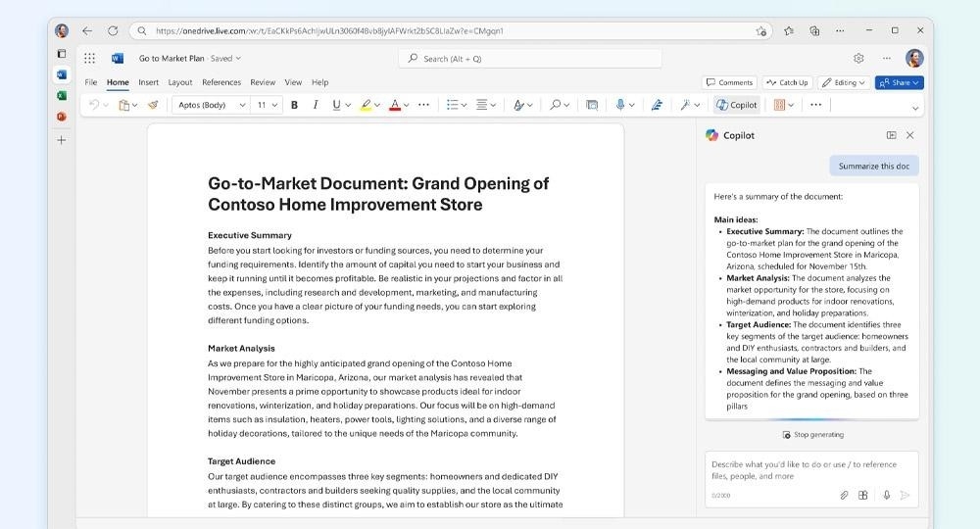Click the blue Share button
The width and height of the screenshot is (980, 529).
[899, 82]
